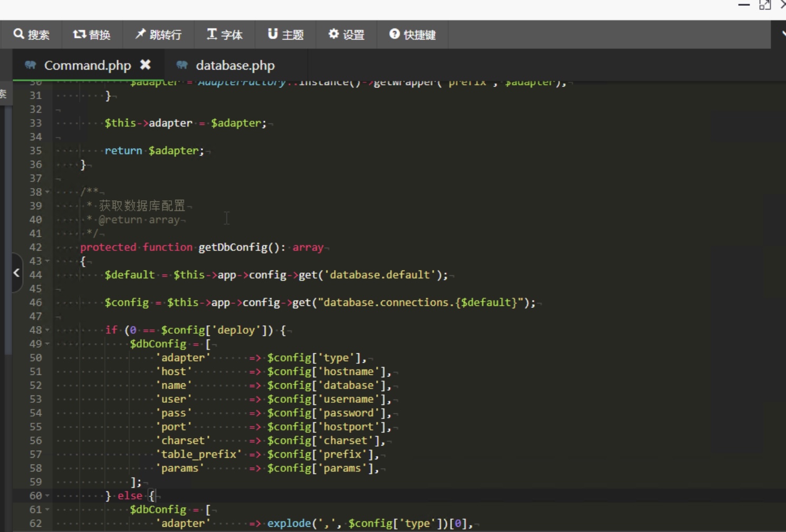The height and width of the screenshot is (532, 786).
Task: Collapse the docblock fold at line 38
Action: click(x=46, y=192)
